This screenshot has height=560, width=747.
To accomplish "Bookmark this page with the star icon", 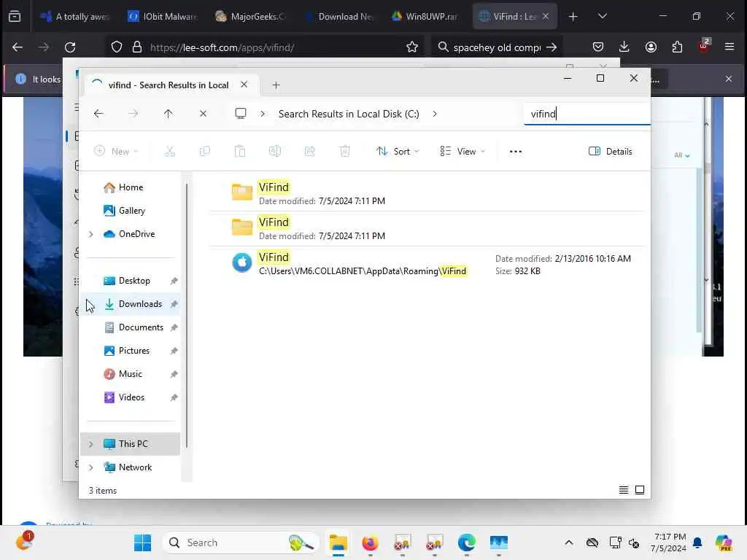I will [412, 47].
